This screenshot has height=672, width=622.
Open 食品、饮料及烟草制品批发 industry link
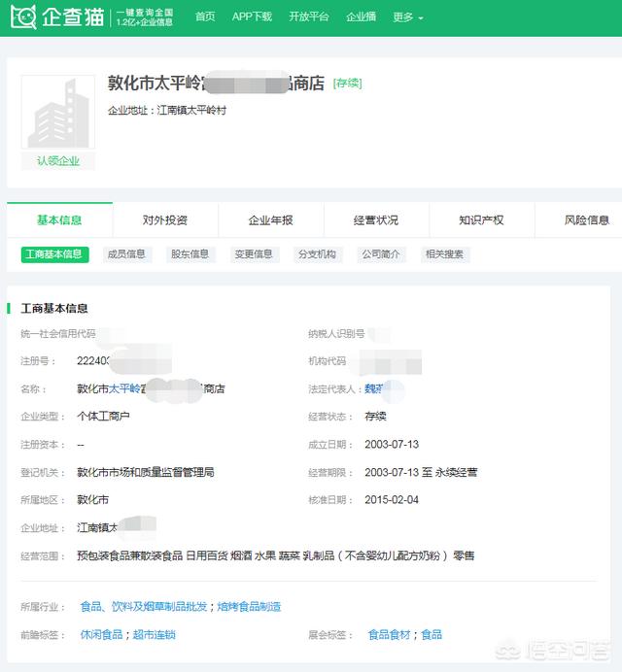pyautogui.click(x=144, y=607)
